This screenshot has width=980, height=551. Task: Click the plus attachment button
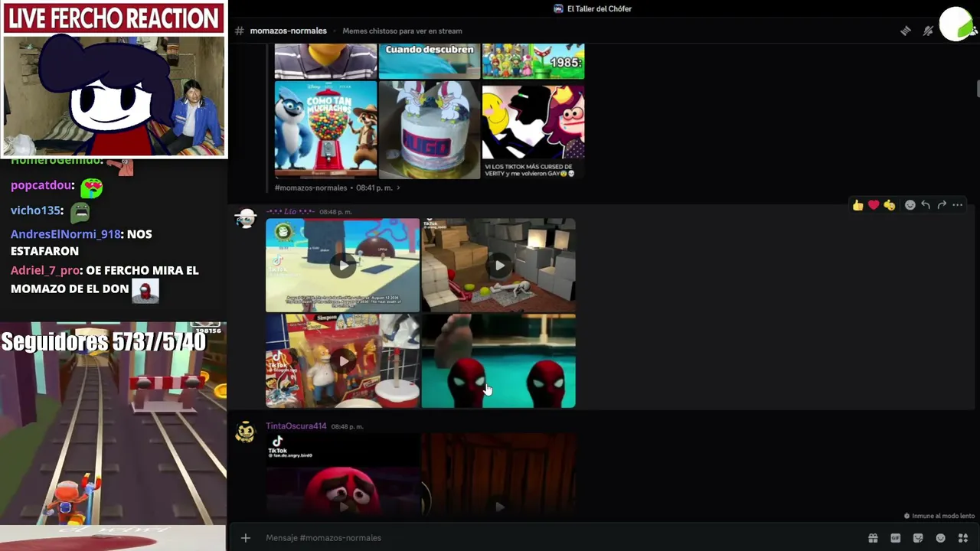[x=245, y=538]
